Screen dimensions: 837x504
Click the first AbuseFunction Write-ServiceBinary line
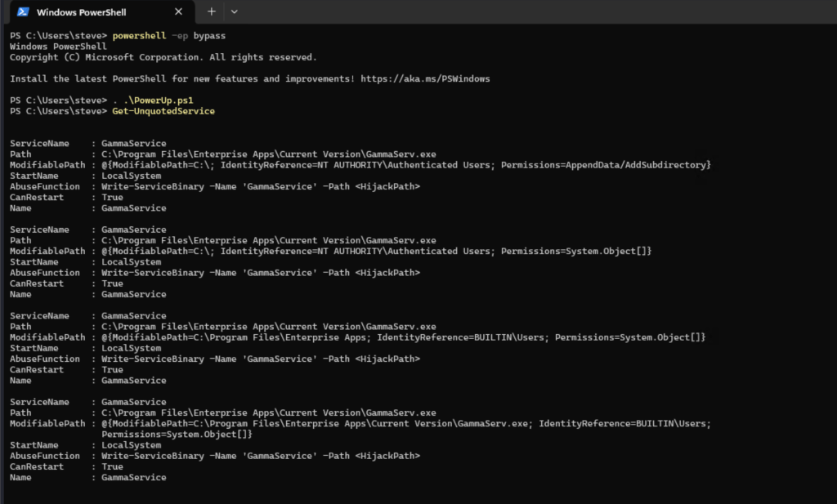point(260,186)
